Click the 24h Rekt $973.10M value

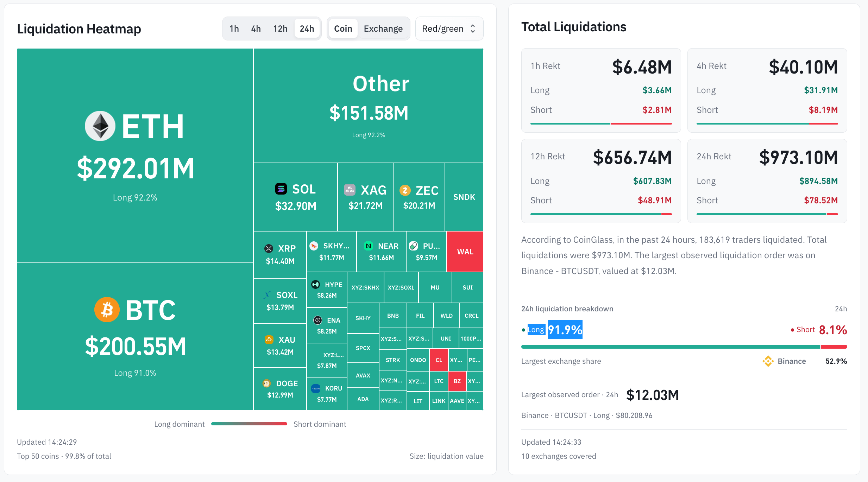(799, 157)
